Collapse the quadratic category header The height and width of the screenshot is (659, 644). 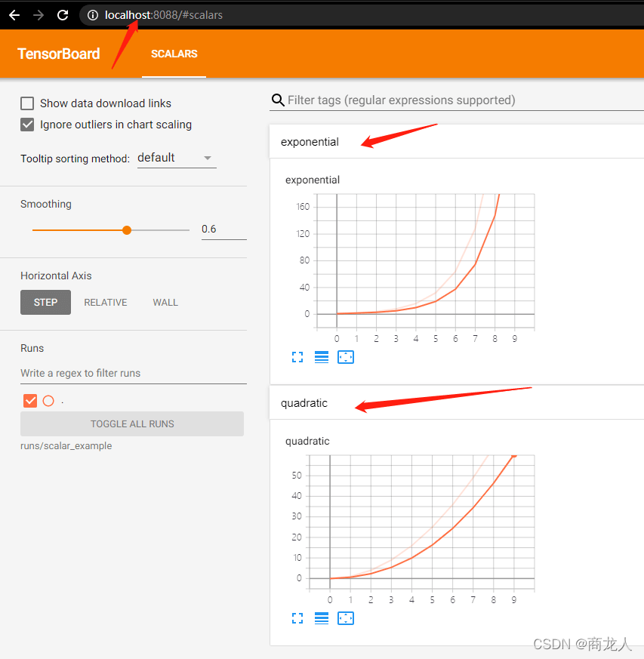(x=457, y=402)
